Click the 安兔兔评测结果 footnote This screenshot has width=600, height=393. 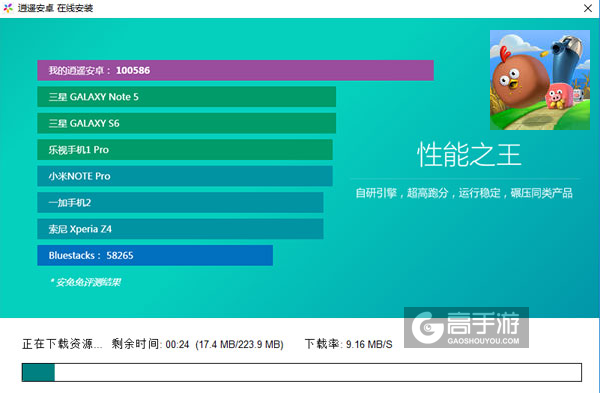click(x=86, y=282)
